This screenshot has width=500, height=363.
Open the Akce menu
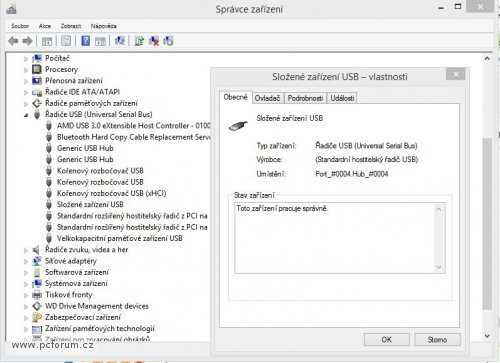point(45,26)
